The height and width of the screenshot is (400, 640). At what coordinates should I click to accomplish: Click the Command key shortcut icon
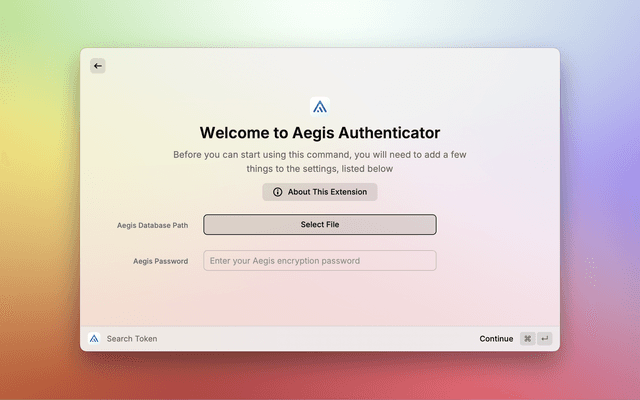(x=527, y=338)
